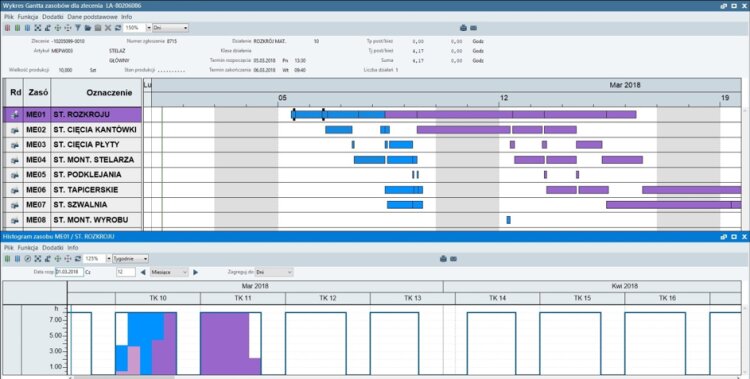Click the blue bars icon in Gantt toolbar
Viewport: 750px width, 379px height.
tap(27, 28)
